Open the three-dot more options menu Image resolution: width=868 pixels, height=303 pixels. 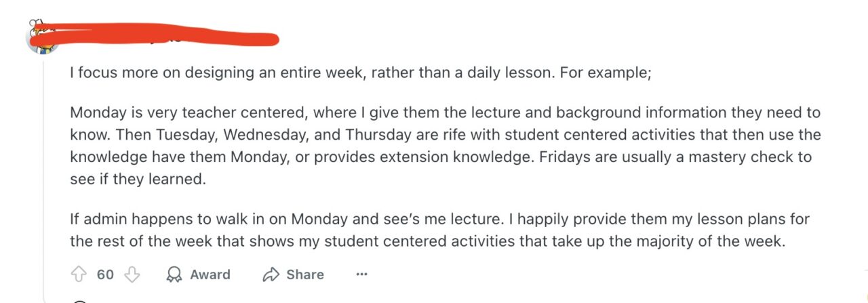(361, 275)
